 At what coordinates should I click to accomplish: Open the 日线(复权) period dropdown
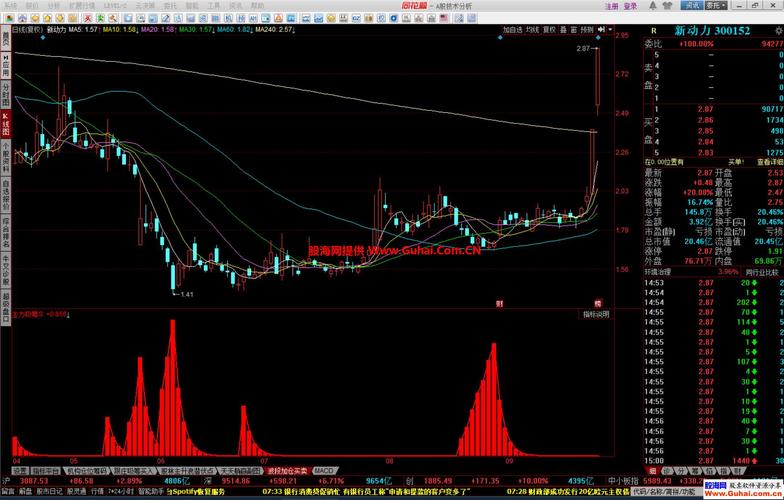coord(28,29)
